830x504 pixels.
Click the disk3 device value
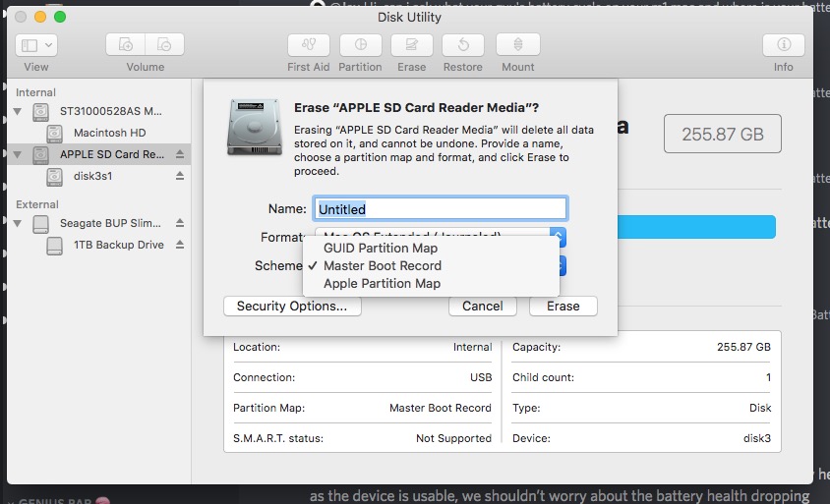click(x=757, y=438)
